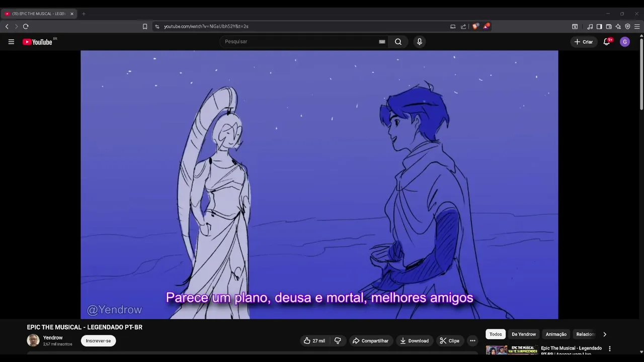Click the video player to pause
The width and height of the screenshot is (644, 362).
(x=319, y=185)
